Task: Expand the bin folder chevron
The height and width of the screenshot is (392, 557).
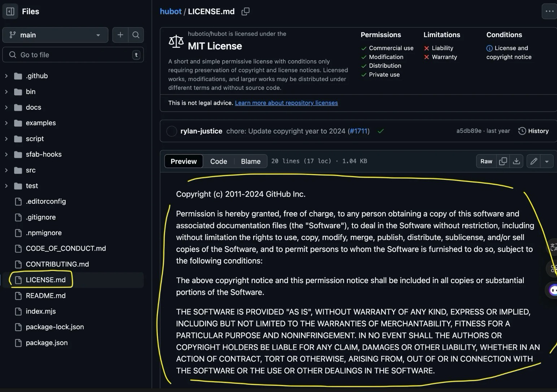Action: point(6,92)
